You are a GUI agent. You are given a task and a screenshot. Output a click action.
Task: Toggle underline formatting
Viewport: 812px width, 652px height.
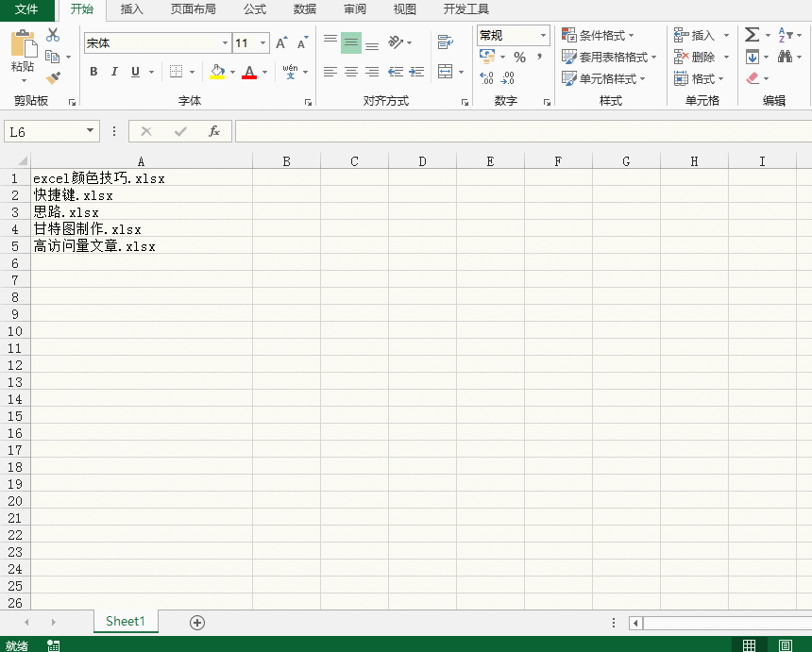click(135, 72)
